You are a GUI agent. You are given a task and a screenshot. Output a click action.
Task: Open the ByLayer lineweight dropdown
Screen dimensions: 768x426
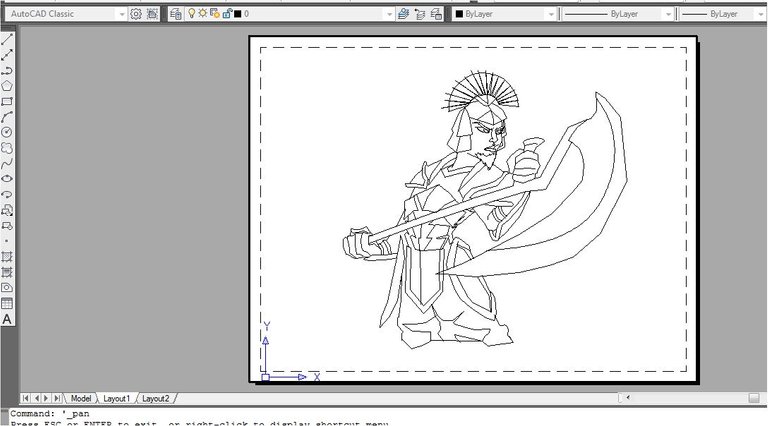tap(760, 14)
